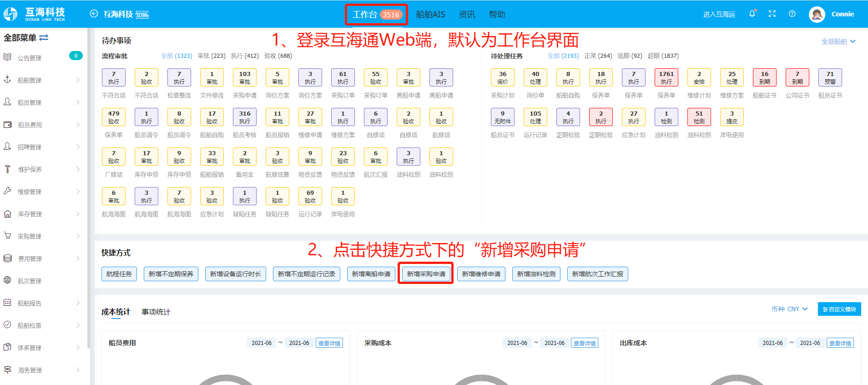Click the 进入互海运 link

pos(719,14)
